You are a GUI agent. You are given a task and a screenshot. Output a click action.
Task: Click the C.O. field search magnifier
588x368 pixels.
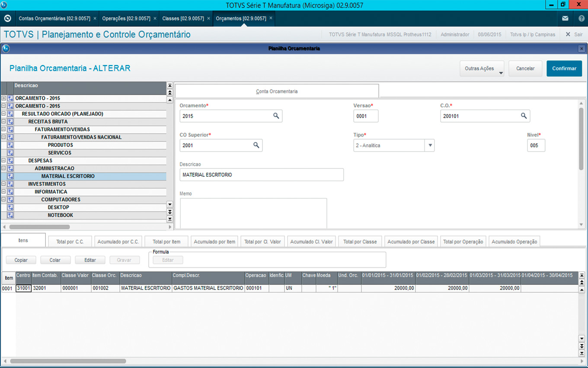pos(524,116)
